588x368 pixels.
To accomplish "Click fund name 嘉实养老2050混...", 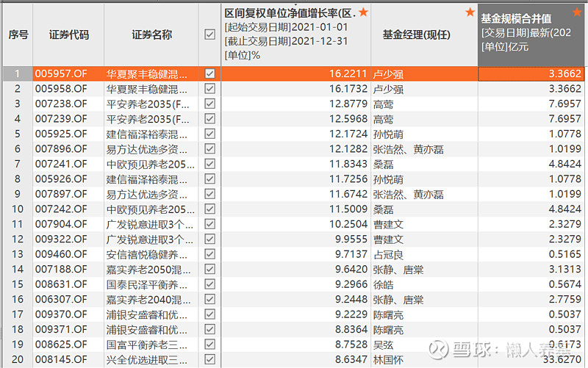I will tap(148, 270).
